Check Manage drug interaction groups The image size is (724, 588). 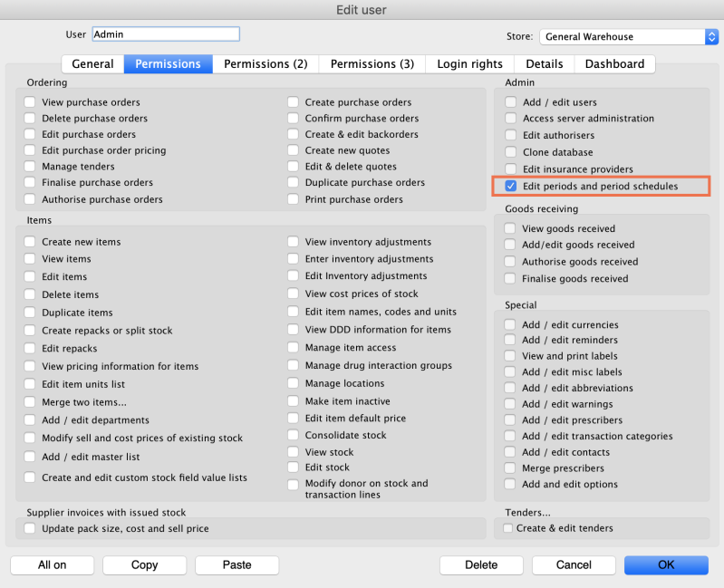coord(293,366)
